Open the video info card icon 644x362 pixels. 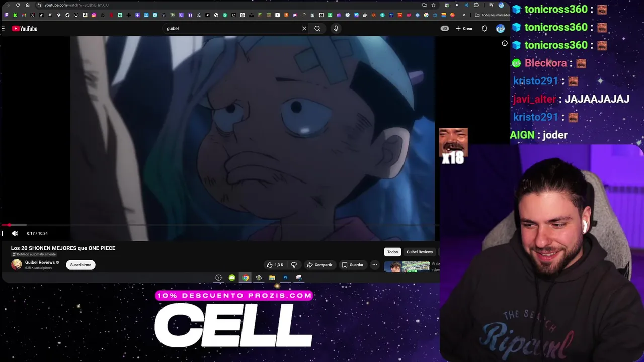click(x=505, y=43)
